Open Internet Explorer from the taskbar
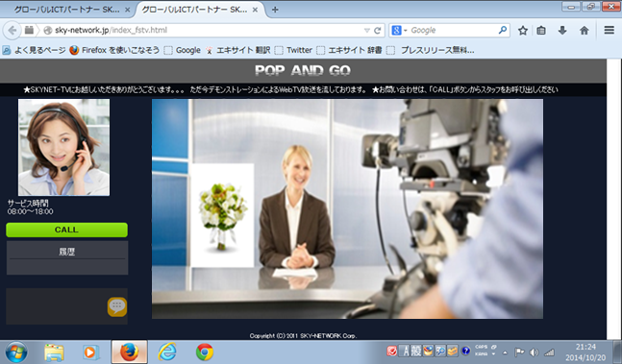Viewport: 622px width, 364px height. coord(167,352)
